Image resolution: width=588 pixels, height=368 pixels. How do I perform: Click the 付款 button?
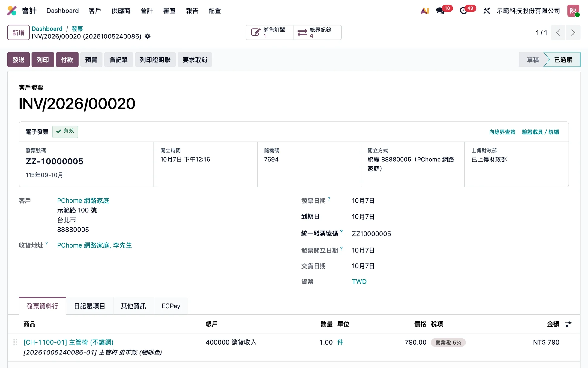pos(67,60)
